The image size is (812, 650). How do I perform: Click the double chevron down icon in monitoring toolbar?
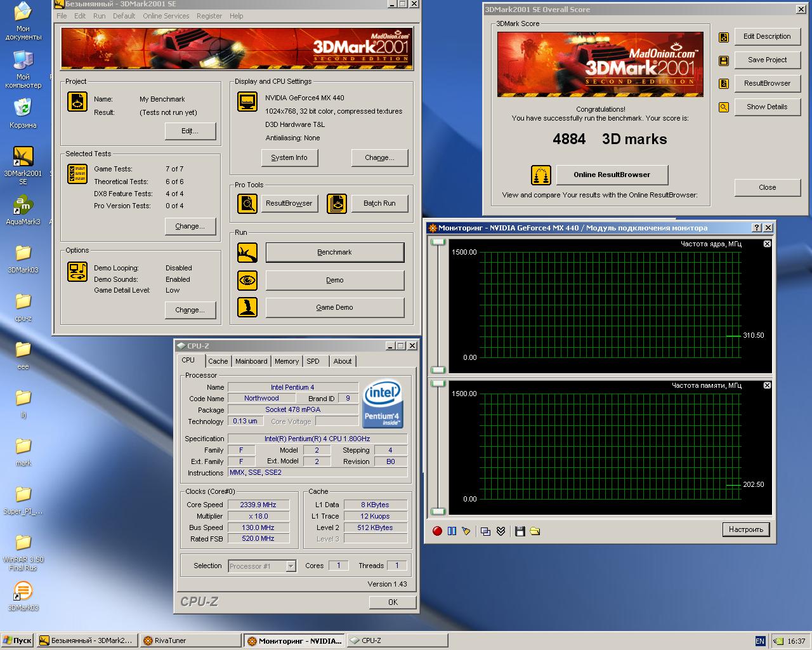tap(501, 531)
